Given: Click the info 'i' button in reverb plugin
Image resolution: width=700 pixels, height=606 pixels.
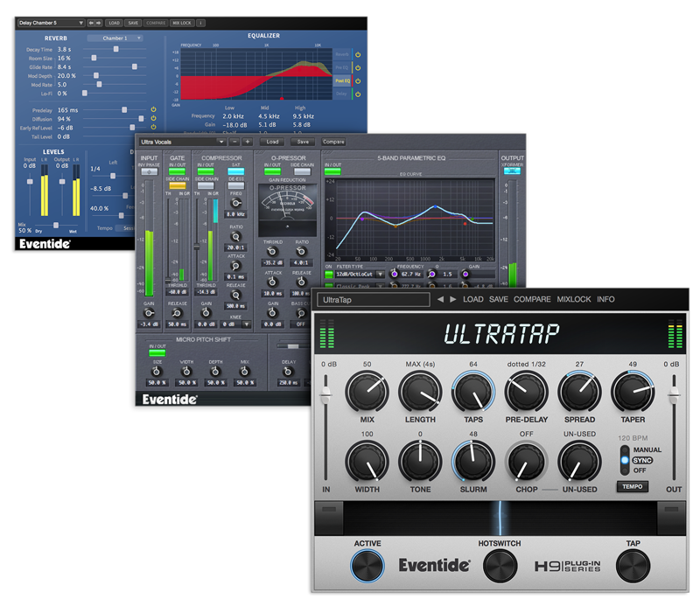Looking at the screenshot, I should tap(201, 21).
